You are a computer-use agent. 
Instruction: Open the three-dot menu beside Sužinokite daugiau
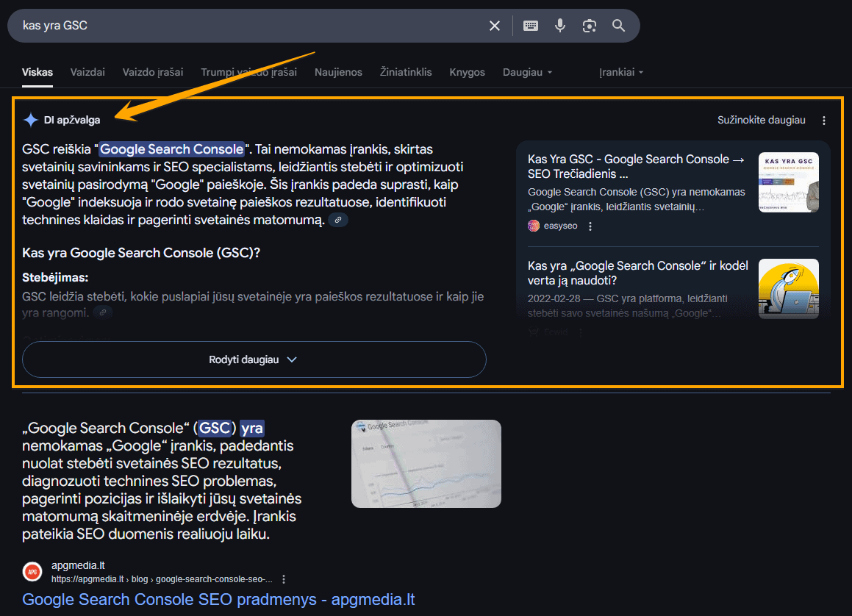pos(824,121)
